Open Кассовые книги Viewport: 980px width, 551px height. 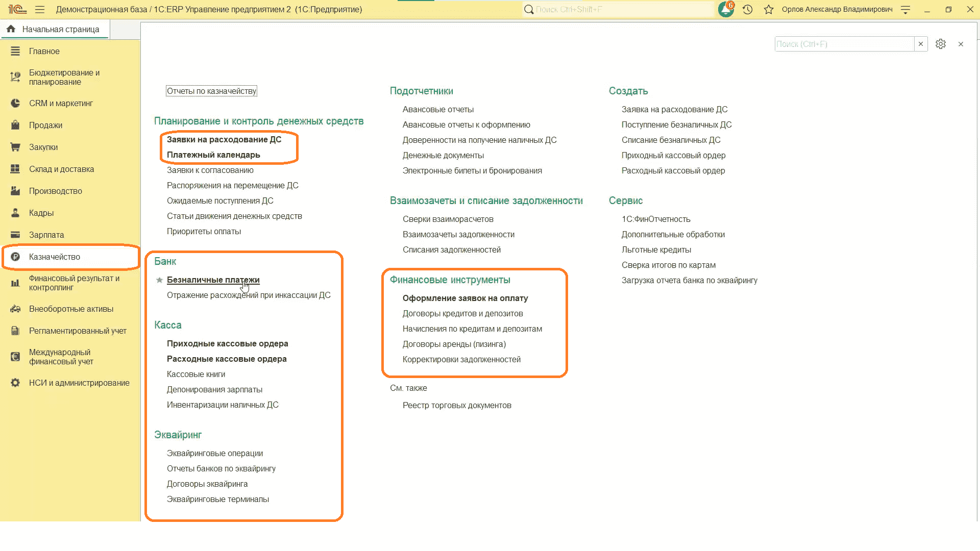tap(196, 374)
